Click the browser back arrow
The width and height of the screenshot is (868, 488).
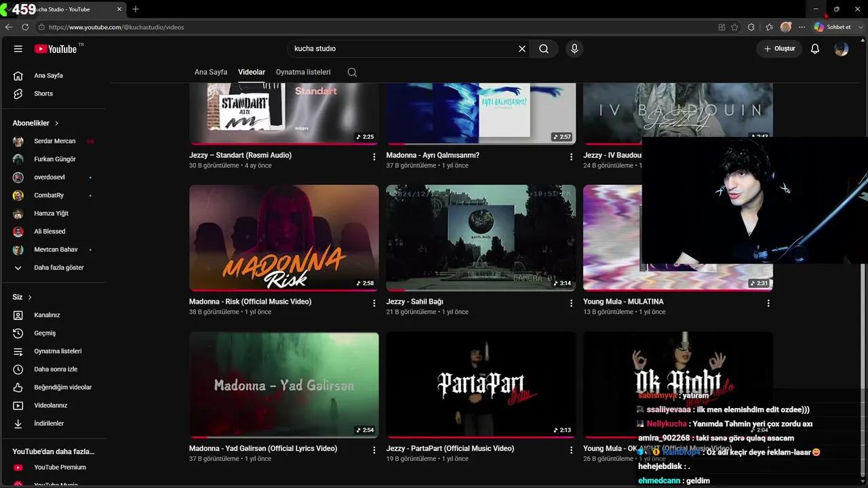(9, 27)
